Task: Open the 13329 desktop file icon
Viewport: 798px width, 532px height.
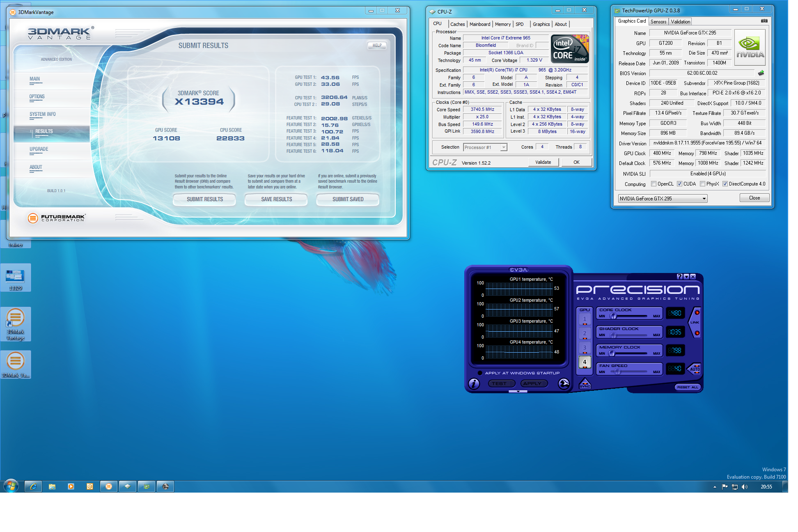Action: 16,278
